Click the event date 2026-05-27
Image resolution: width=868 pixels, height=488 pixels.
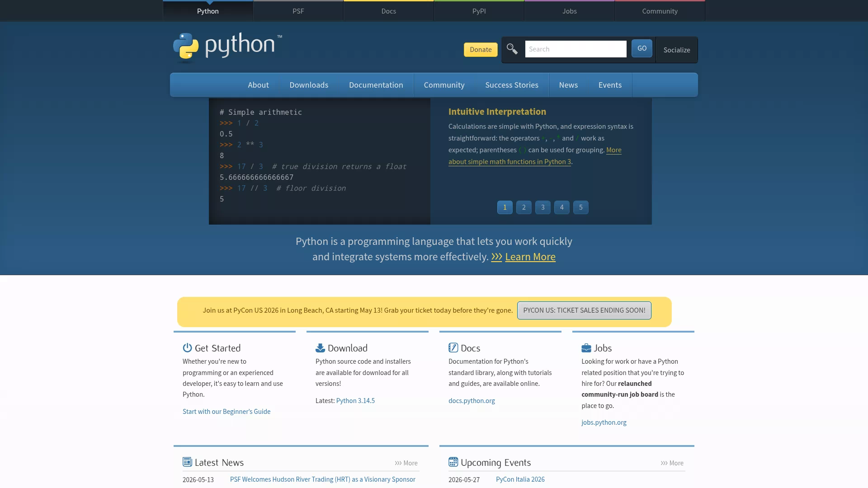point(464,480)
